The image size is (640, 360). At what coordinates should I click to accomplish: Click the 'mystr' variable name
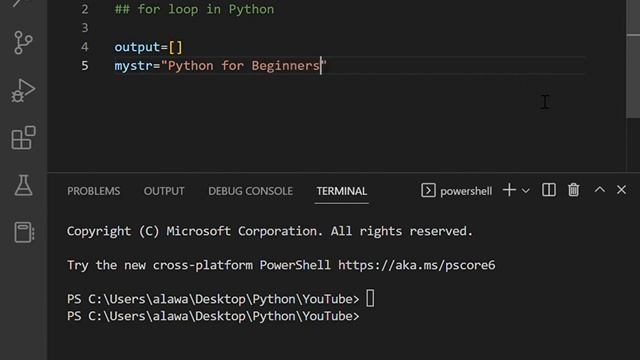point(133,66)
